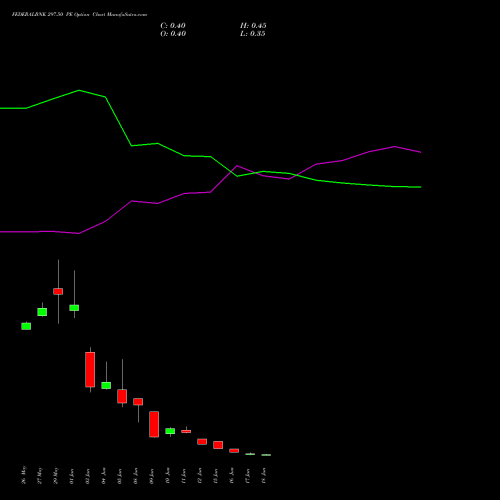Click the thin red candle above 11 Jun
500x500 pixels.
point(186,431)
